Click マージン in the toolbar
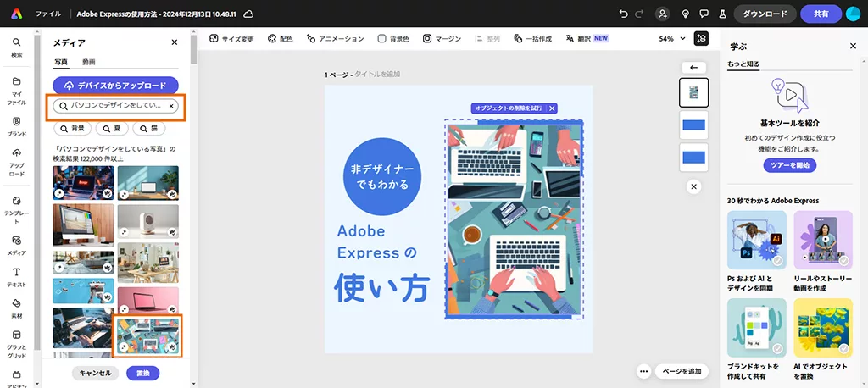Image resolution: width=868 pixels, height=388 pixels. pyautogui.click(x=442, y=39)
